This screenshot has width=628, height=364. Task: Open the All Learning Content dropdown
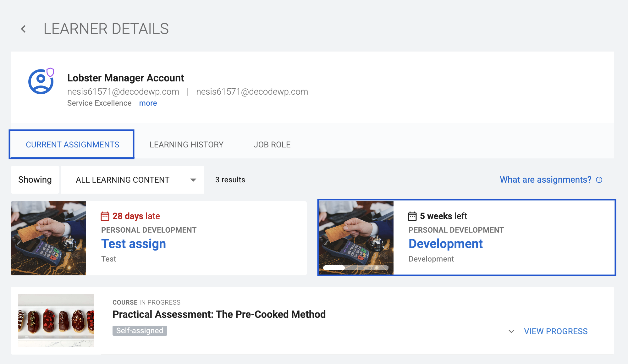click(123, 180)
